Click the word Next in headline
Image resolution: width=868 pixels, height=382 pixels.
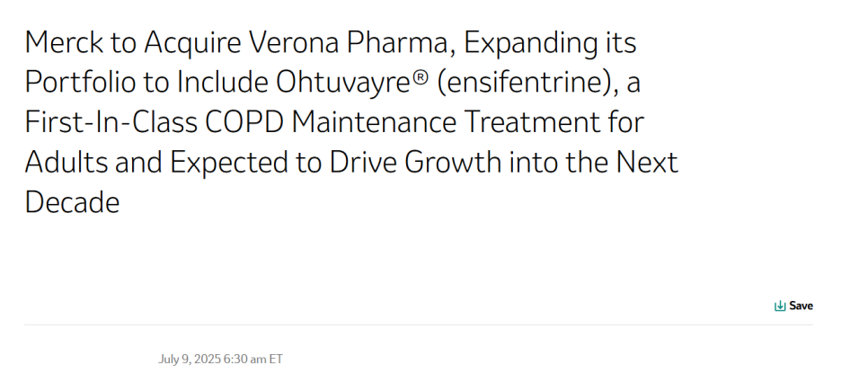pyautogui.click(x=647, y=162)
